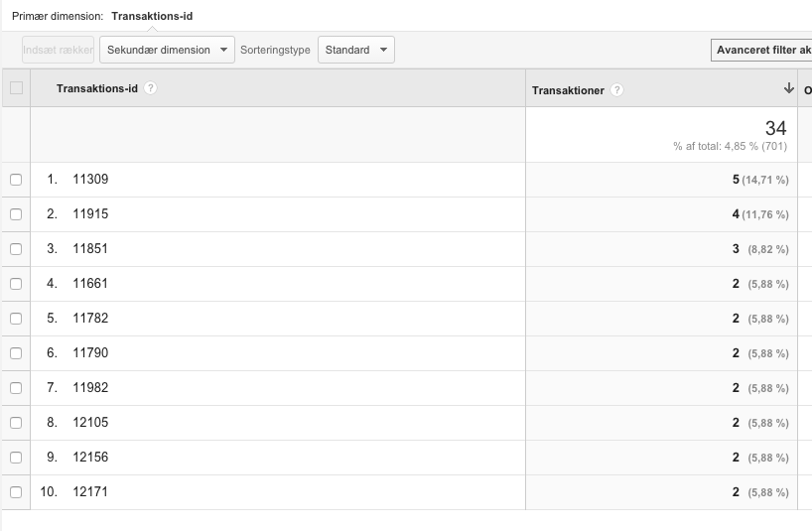812x531 pixels.
Task: Click transaction ID 12105
Action: click(x=90, y=423)
